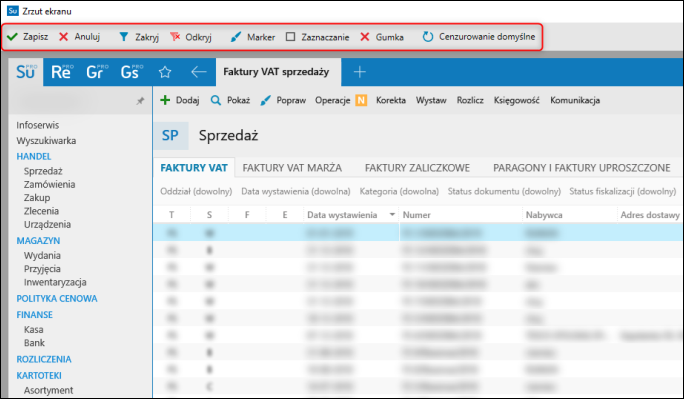Click the green Zapisz checkmark icon
Viewport: 684px width, 399px height.
[12, 37]
